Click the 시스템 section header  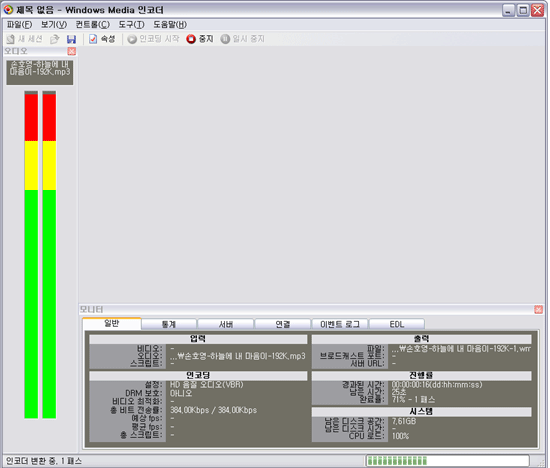pyautogui.click(x=421, y=412)
